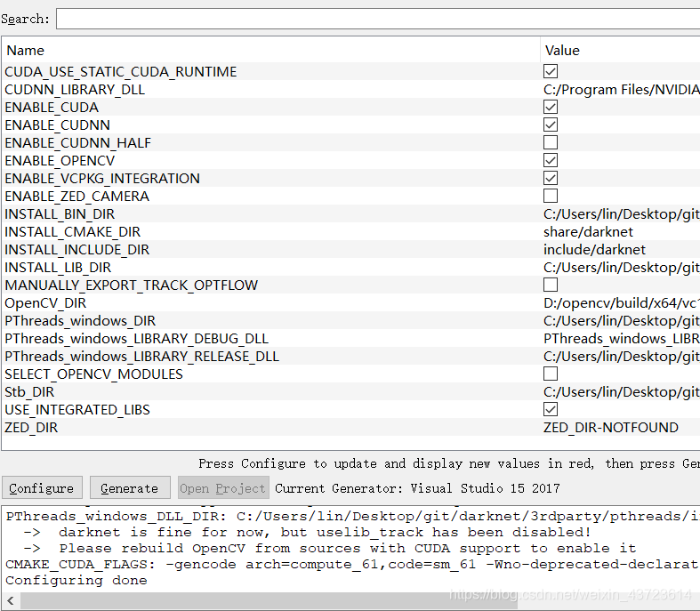Select the CUDNN_LIBRARY_DLL entry name
The height and width of the screenshot is (611, 700).
coord(75,90)
